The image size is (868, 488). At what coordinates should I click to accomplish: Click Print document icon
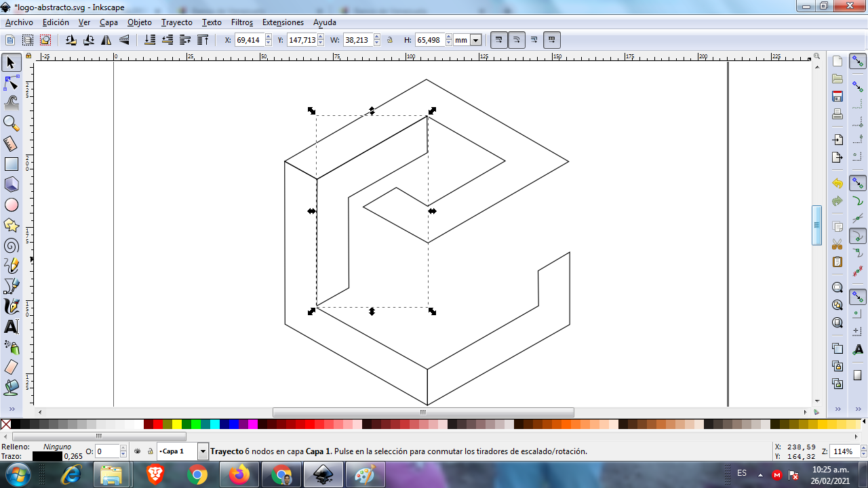[x=837, y=114]
